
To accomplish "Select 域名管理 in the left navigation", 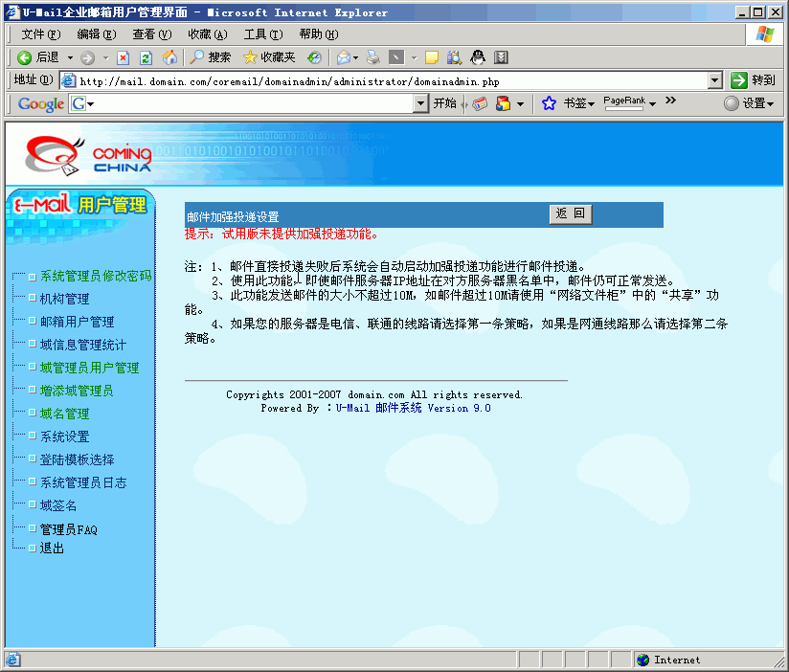I will tap(64, 414).
